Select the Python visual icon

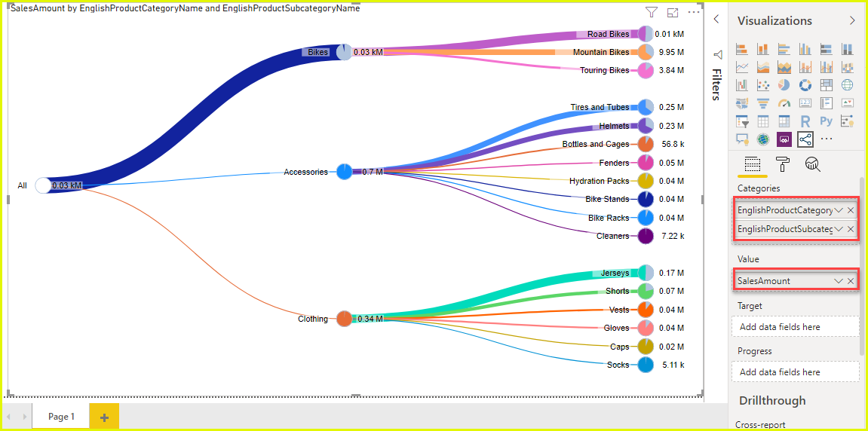(826, 121)
